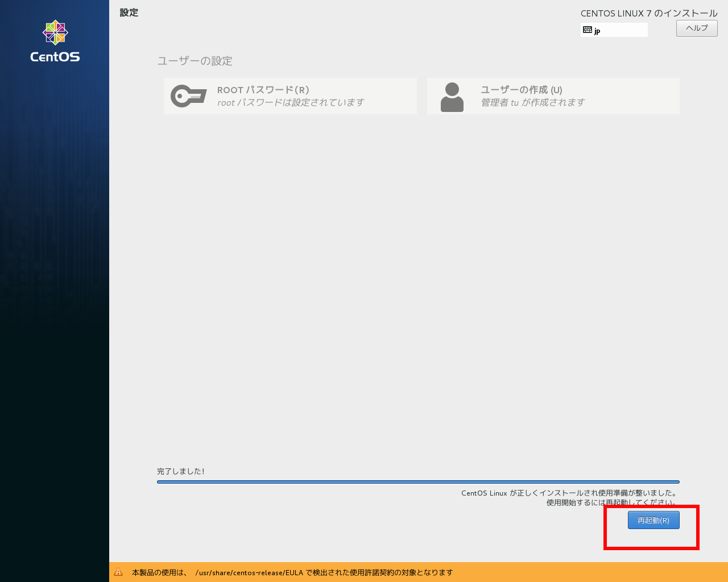Screen dimensions: 728x582
Task: Click the 'CENTOS LINUX 7 のインストール' title
Action: (648, 13)
